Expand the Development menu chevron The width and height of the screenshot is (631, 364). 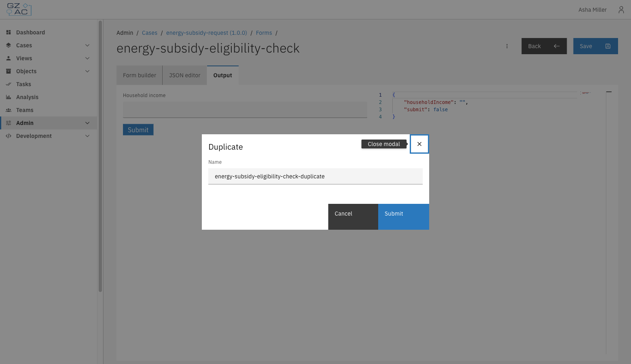87,136
